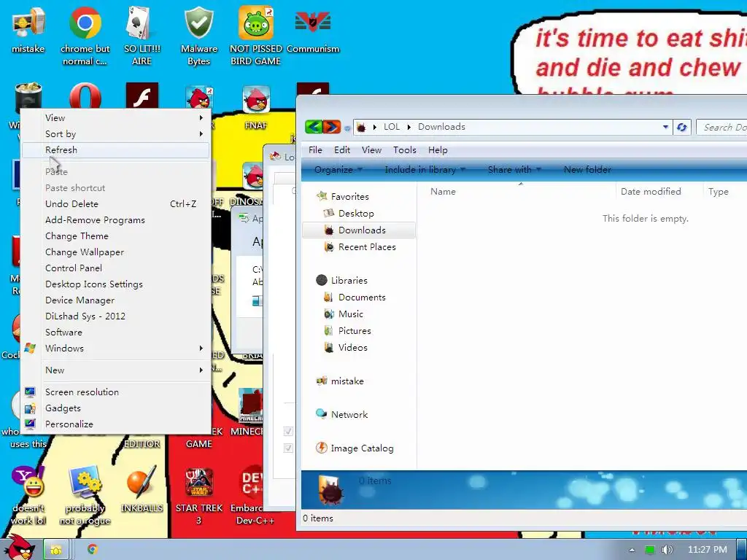This screenshot has height=560, width=747.
Task: Select Desktop under Favorites
Action: (x=355, y=214)
